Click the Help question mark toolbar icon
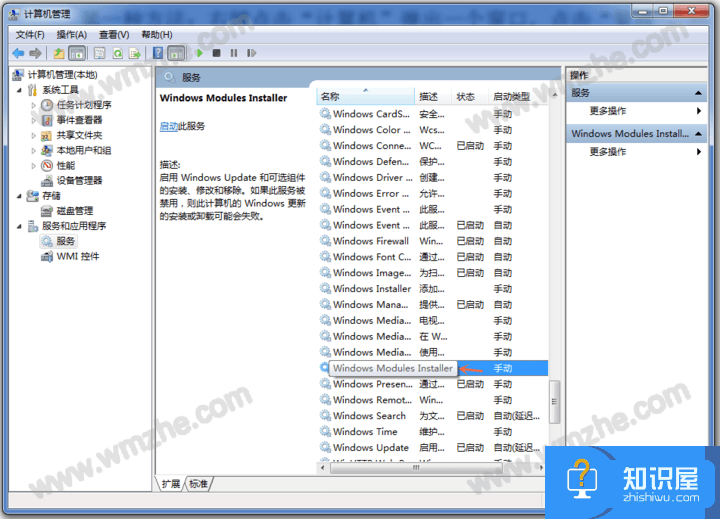This screenshot has width=720, height=519. coord(158,53)
